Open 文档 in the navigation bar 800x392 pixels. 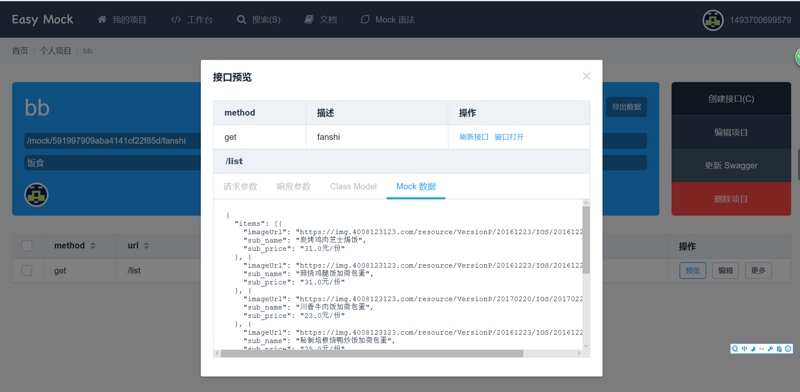point(320,20)
